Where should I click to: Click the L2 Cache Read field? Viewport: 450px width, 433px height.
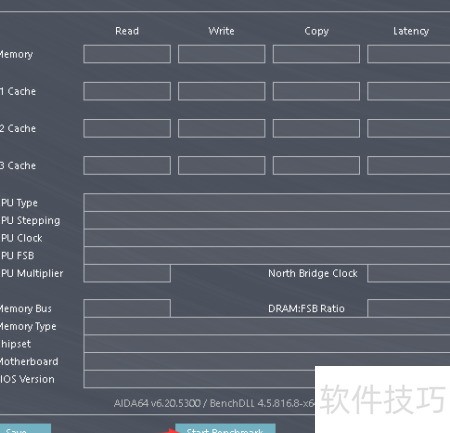point(127,128)
